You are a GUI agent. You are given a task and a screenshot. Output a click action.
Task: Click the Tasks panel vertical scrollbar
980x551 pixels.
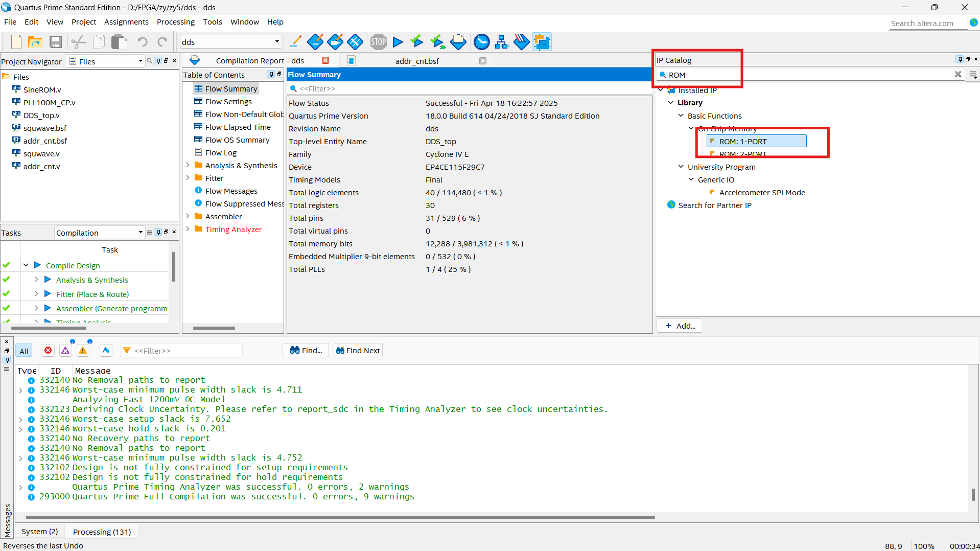point(174,266)
